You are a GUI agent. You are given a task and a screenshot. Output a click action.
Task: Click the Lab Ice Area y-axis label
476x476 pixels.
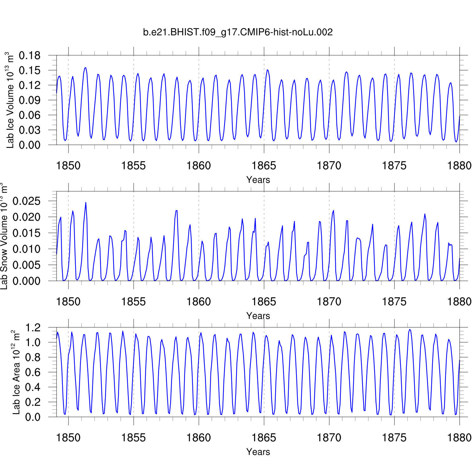coord(16,372)
